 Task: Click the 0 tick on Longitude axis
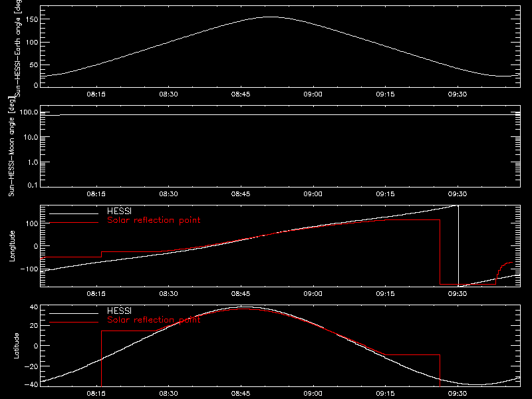tap(36, 246)
